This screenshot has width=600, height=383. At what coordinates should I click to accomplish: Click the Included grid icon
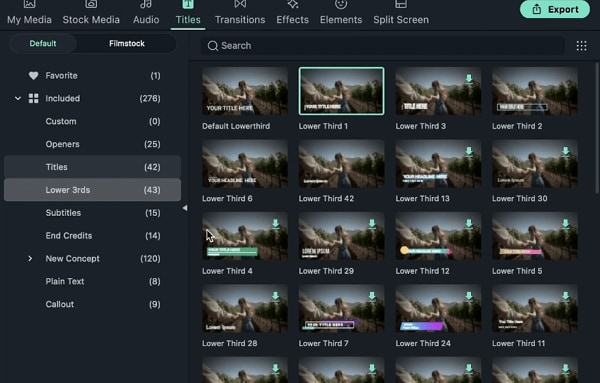pyautogui.click(x=33, y=98)
